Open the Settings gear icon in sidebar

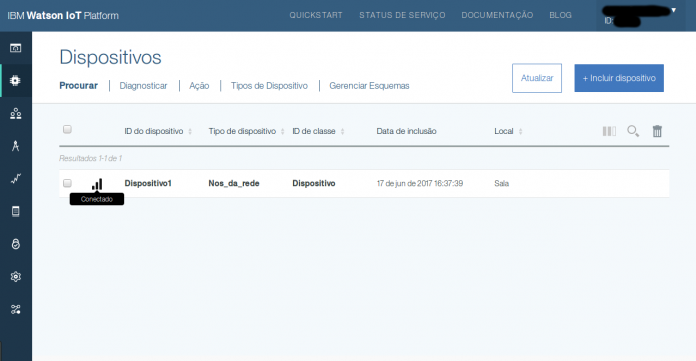click(x=16, y=277)
